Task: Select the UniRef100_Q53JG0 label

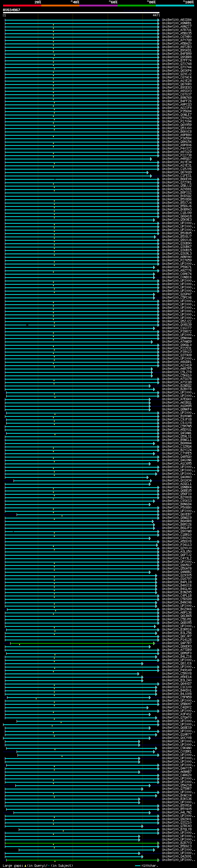Action: click(x=177, y=128)
